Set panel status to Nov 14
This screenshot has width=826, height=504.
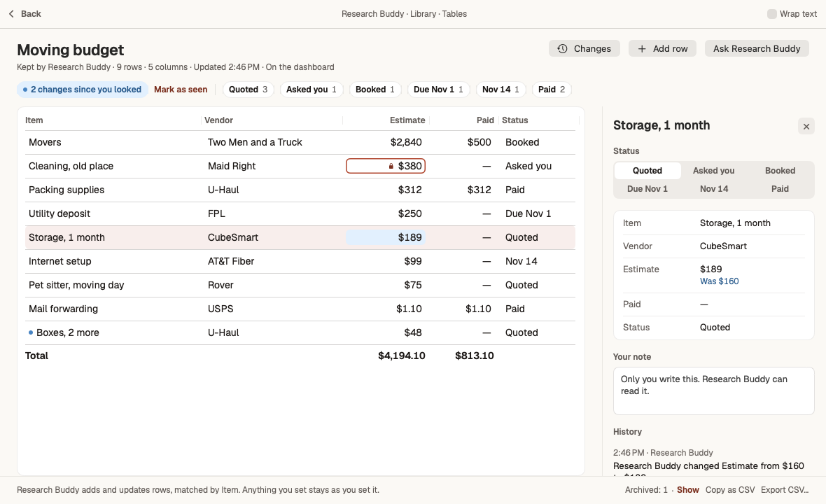(x=714, y=188)
